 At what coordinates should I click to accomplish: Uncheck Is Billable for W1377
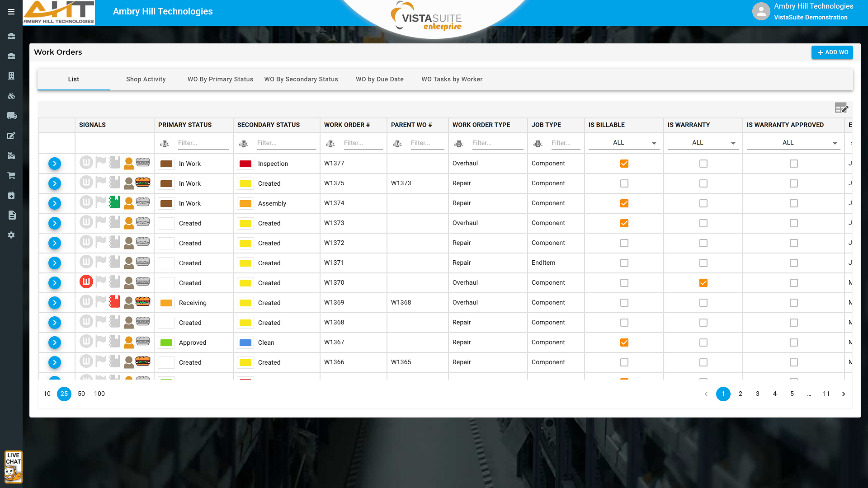pyautogui.click(x=624, y=164)
